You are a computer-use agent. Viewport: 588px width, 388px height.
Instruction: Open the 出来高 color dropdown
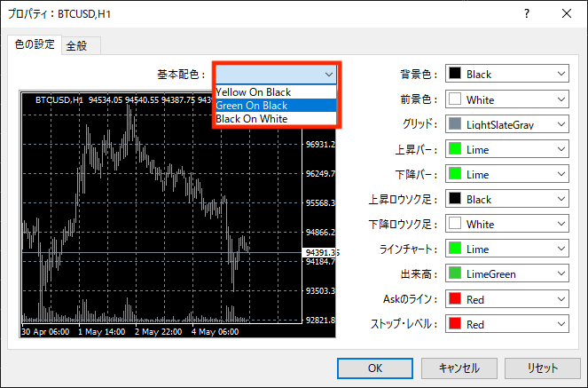tap(507, 273)
